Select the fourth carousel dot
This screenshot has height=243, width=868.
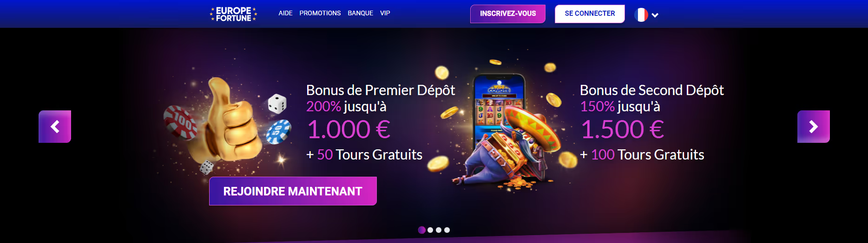point(447,230)
